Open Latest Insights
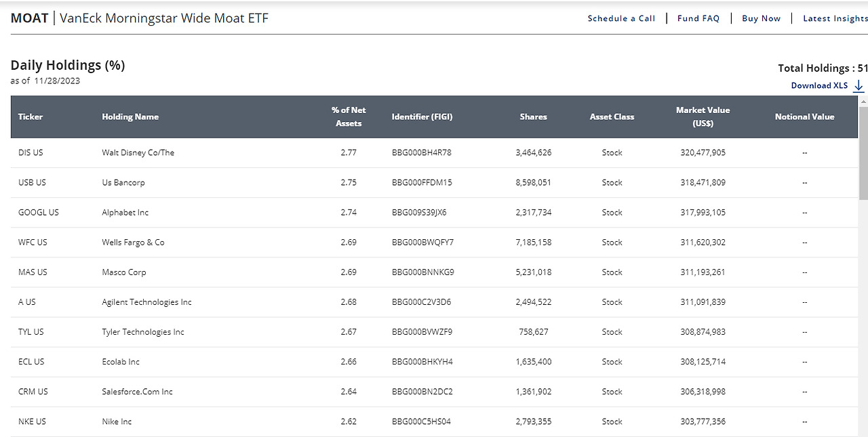Screen dimensions: 868x437 click(x=835, y=18)
